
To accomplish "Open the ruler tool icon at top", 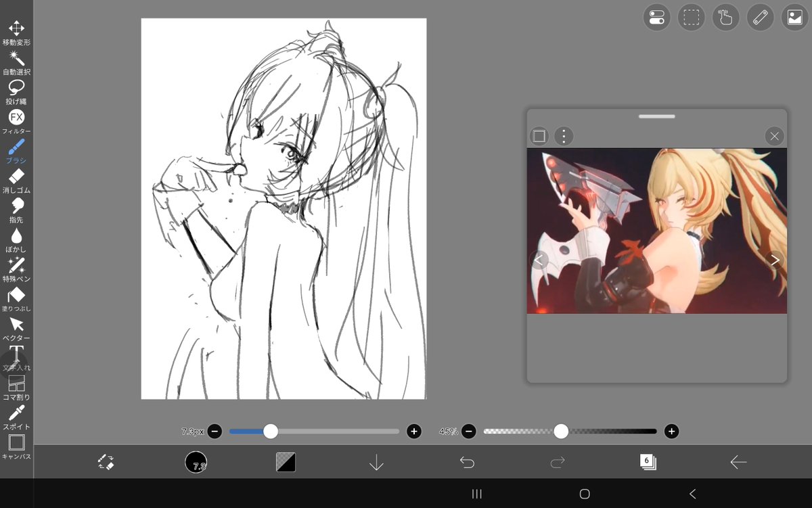I will tap(761, 18).
